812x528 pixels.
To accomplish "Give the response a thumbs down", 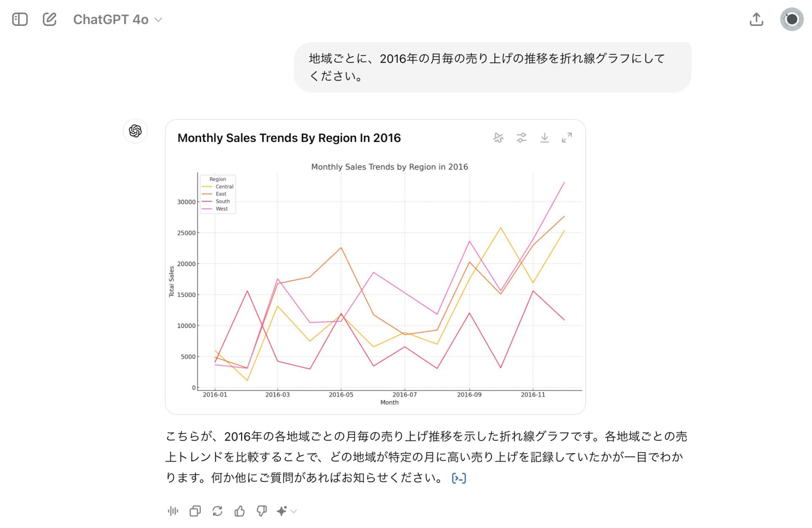I will pyautogui.click(x=262, y=511).
